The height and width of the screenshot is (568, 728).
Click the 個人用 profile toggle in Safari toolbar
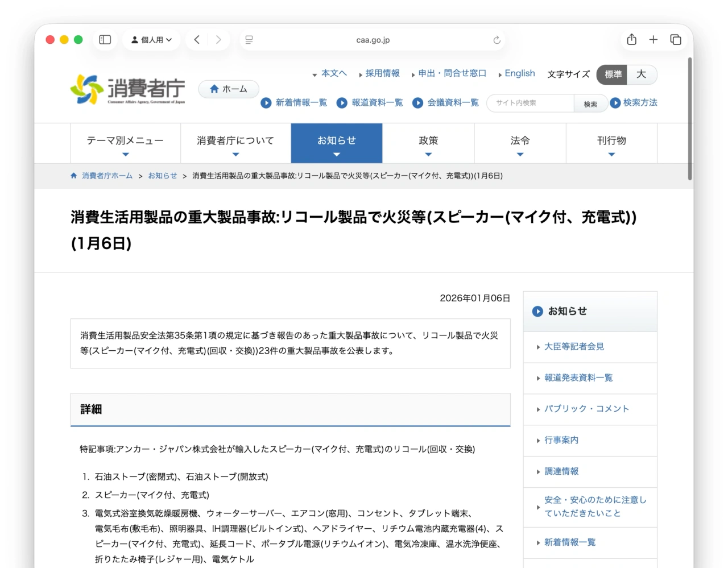click(151, 39)
